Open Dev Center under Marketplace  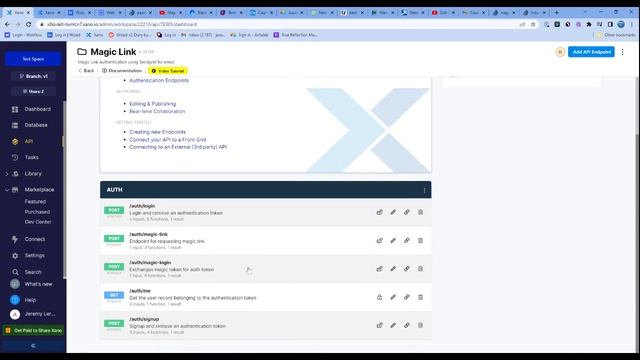click(x=38, y=222)
